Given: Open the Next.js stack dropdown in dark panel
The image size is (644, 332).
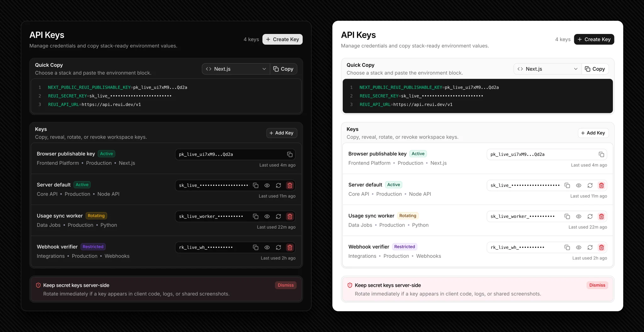Looking at the screenshot, I should pyautogui.click(x=236, y=69).
